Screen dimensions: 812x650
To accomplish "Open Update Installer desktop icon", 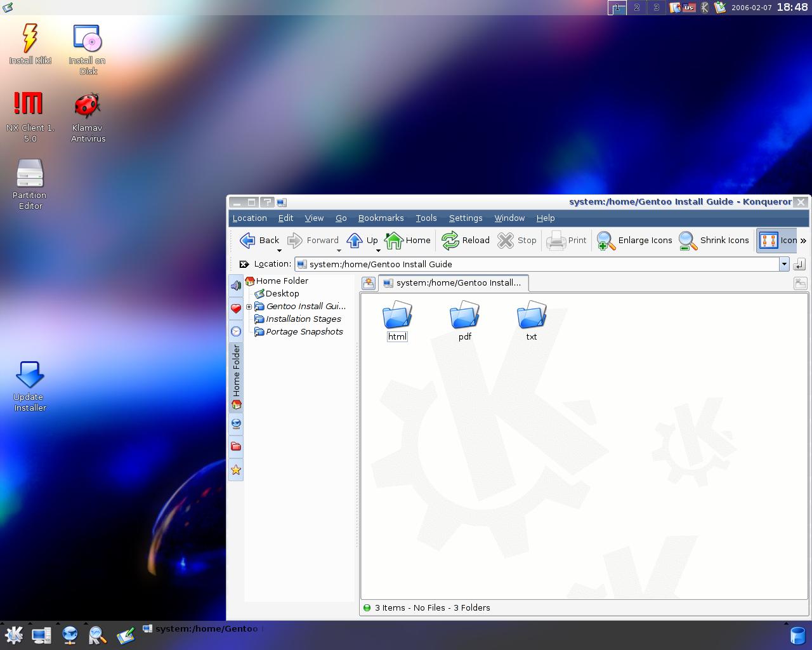I will (30, 386).
